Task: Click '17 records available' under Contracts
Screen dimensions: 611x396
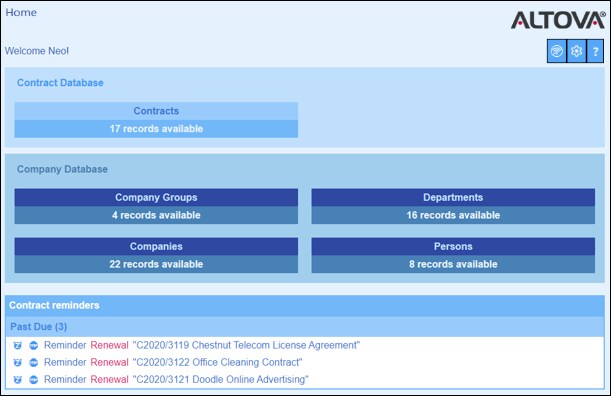Action: [x=156, y=129]
